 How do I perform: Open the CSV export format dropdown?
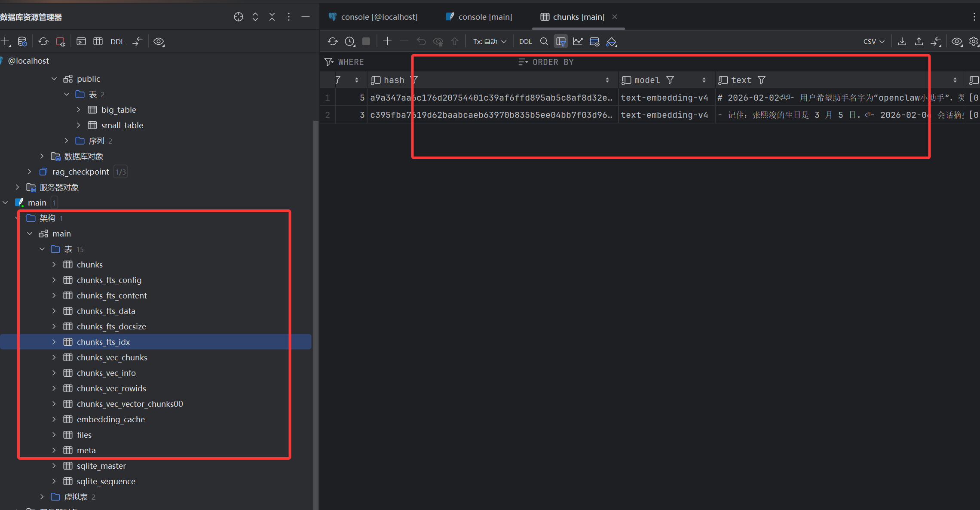[x=873, y=42]
